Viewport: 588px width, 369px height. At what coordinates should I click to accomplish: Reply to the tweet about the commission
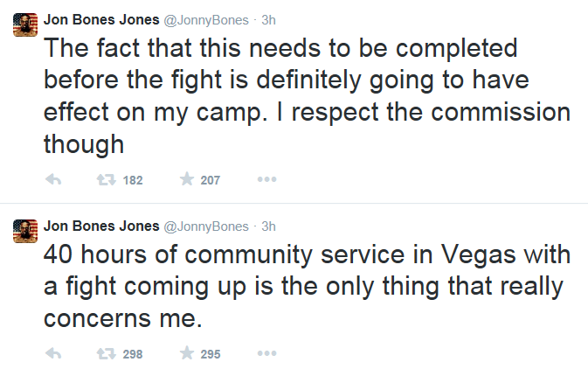53,180
